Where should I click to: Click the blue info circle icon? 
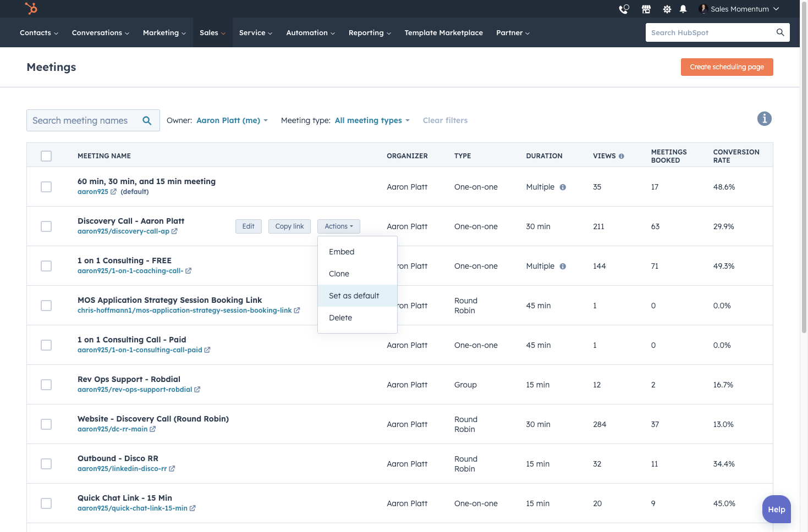(765, 119)
